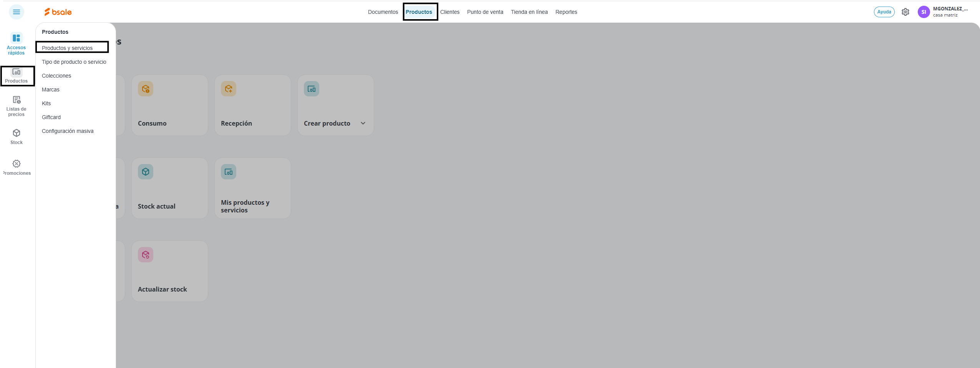The height and width of the screenshot is (368, 980).
Task: Open Accesos rápidos in sidebar
Action: coord(16,44)
